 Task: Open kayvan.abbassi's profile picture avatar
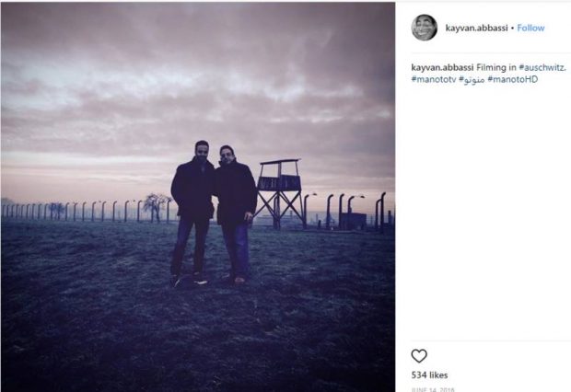coord(424,28)
